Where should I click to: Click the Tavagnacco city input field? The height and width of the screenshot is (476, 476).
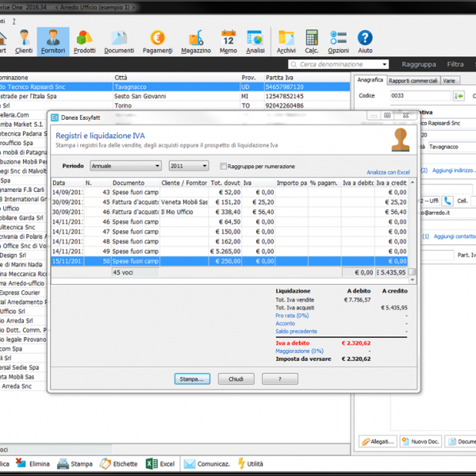pos(452,147)
